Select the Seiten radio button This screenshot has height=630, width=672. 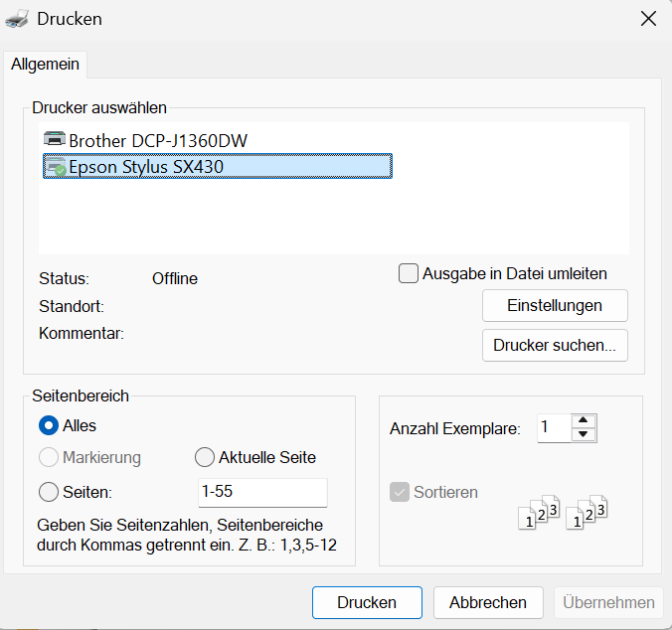49,492
